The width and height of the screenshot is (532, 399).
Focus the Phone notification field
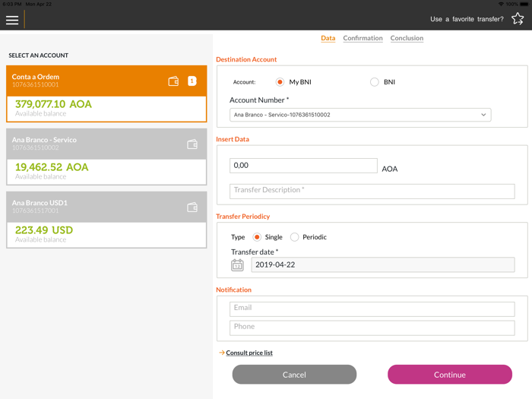tap(372, 328)
